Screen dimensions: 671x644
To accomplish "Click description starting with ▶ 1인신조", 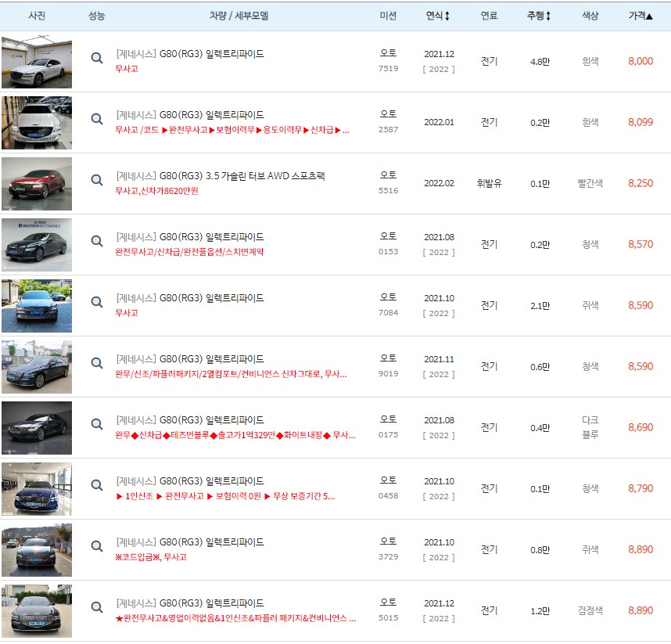I will 225,496.
